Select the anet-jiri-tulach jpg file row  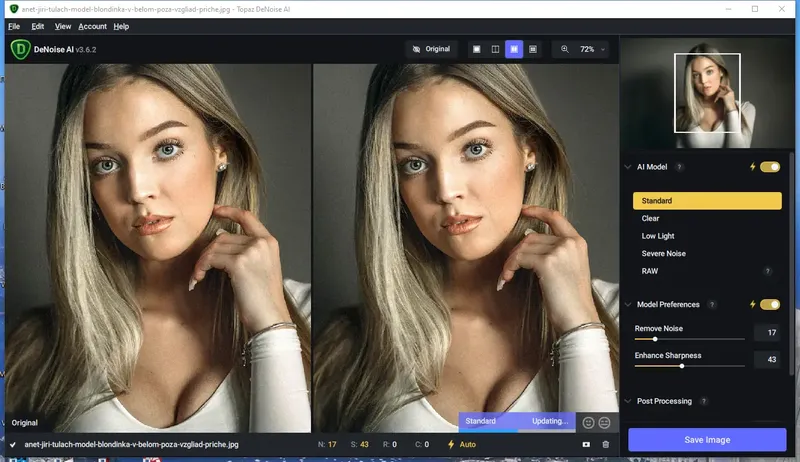click(x=132, y=445)
